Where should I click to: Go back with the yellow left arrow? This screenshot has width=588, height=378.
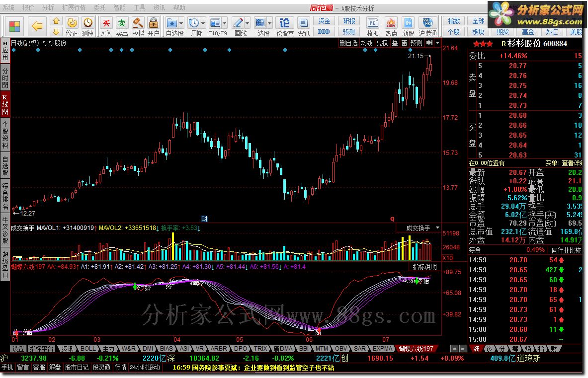(37, 26)
